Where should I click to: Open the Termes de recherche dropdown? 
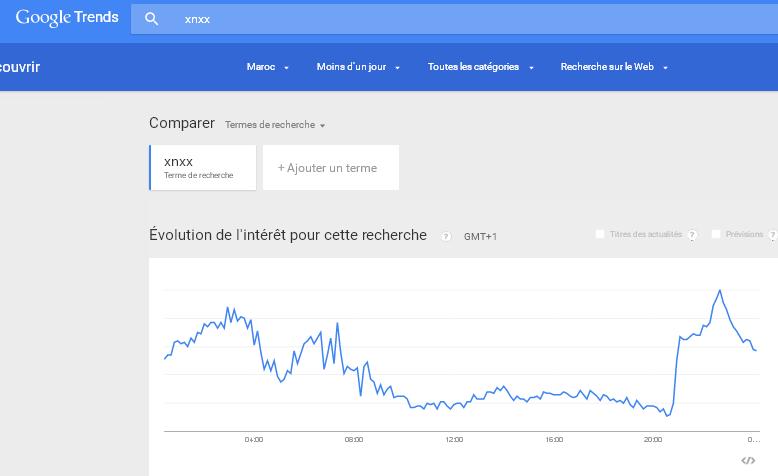coord(275,125)
